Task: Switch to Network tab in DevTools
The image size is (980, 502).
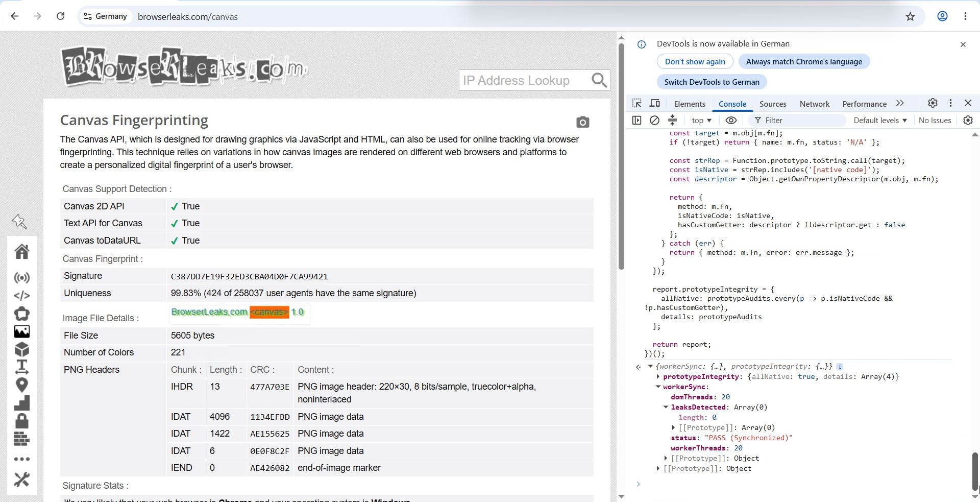Action: [x=815, y=104]
